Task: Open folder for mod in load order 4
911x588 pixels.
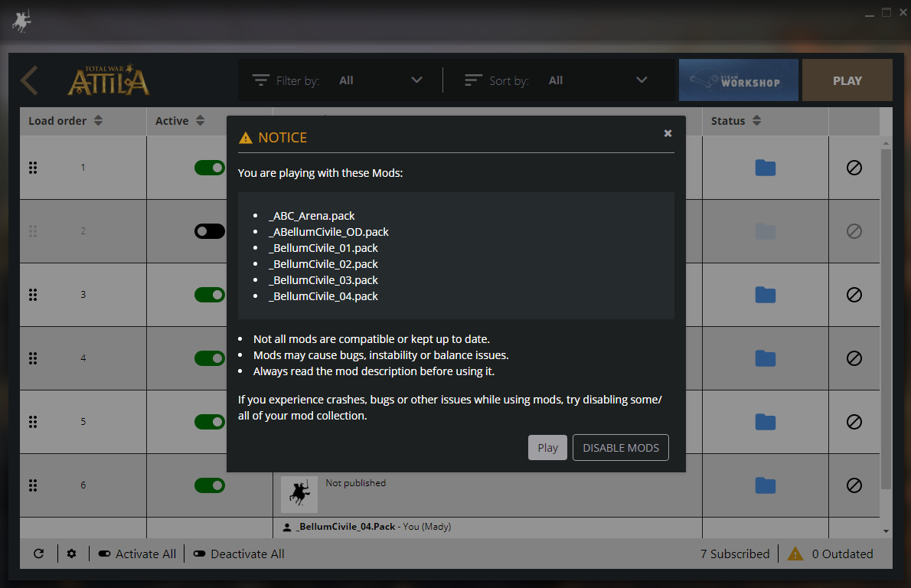Action: [x=766, y=358]
